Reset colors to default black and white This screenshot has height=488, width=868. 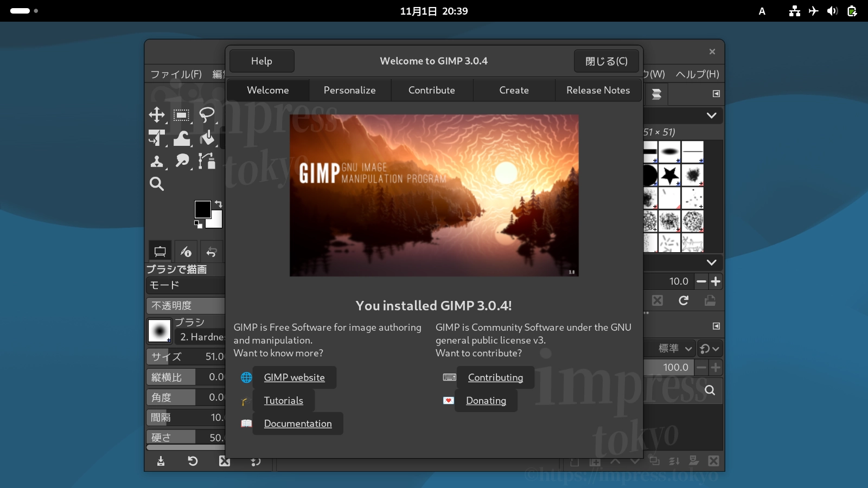(x=198, y=224)
